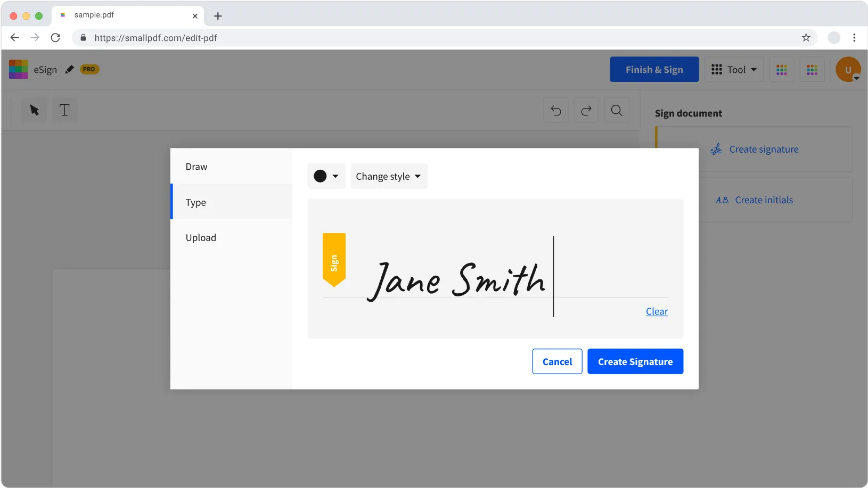The width and height of the screenshot is (868, 488).
Task: Select the cursor selection tool
Action: [x=33, y=110]
